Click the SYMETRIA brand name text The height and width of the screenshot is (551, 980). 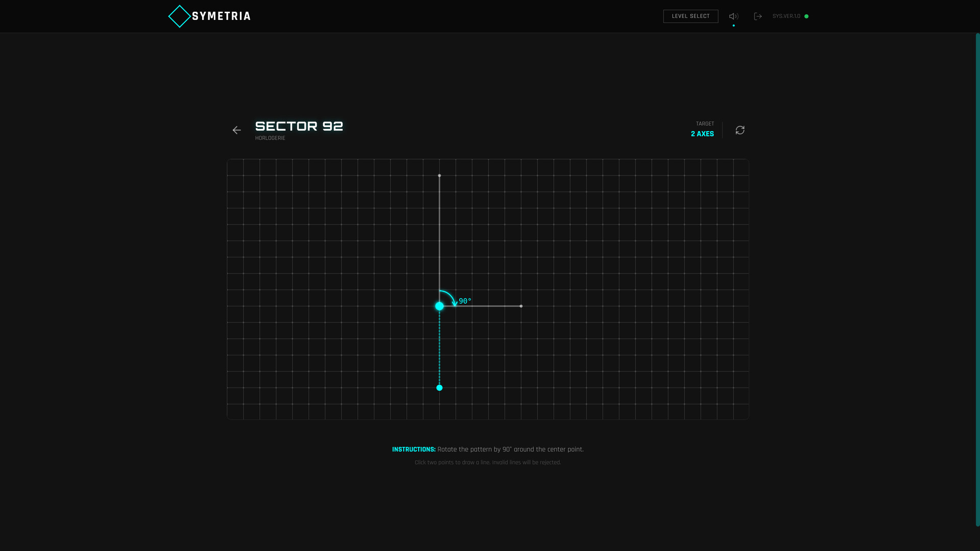point(221,16)
